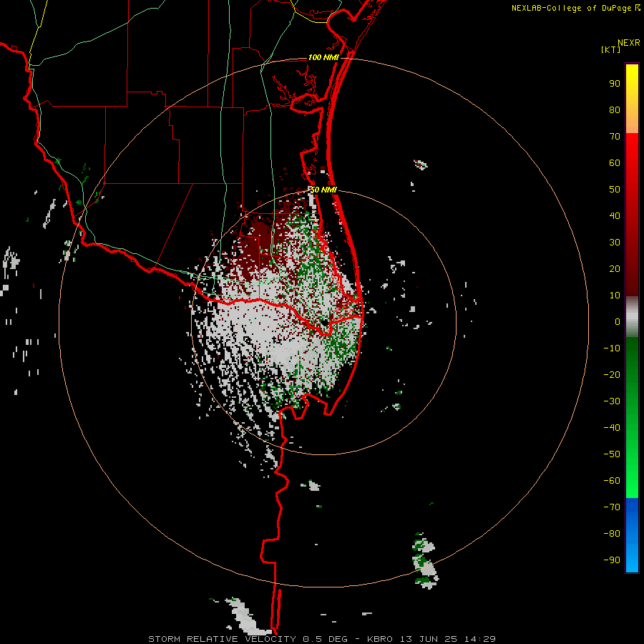Click the NEXR label above the color bar
Viewport: 644px width, 644px height.
[629, 43]
